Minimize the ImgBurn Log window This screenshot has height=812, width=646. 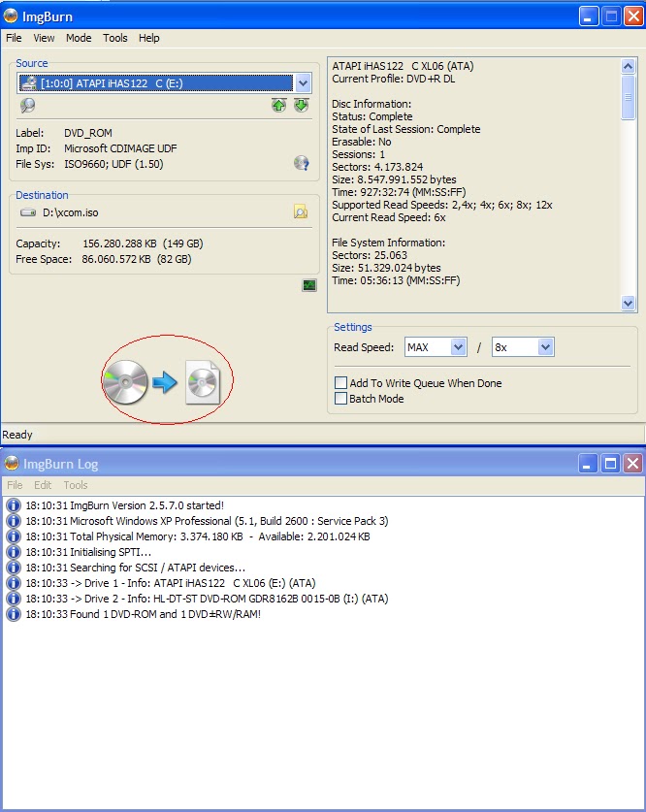pyautogui.click(x=588, y=463)
